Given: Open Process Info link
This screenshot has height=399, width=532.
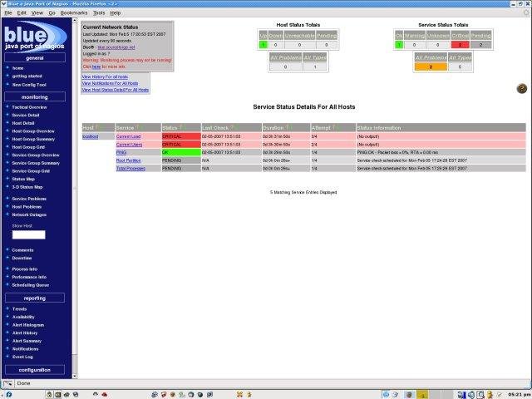Looking at the screenshot, I should [25, 269].
